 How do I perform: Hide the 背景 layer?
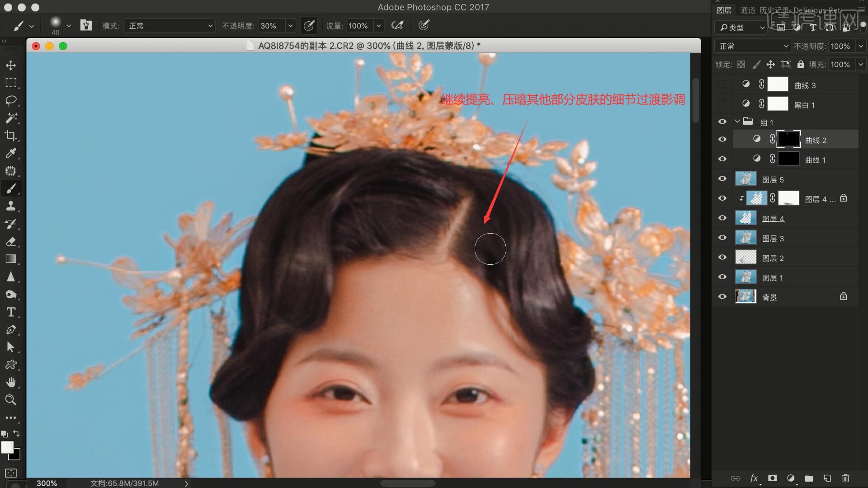pyautogui.click(x=722, y=297)
